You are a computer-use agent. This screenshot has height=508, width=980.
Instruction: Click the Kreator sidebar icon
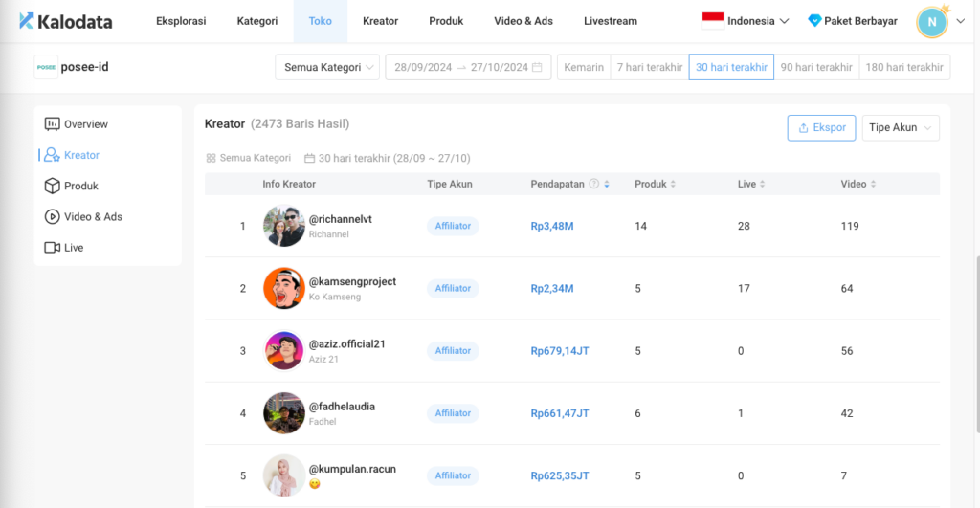click(x=52, y=155)
